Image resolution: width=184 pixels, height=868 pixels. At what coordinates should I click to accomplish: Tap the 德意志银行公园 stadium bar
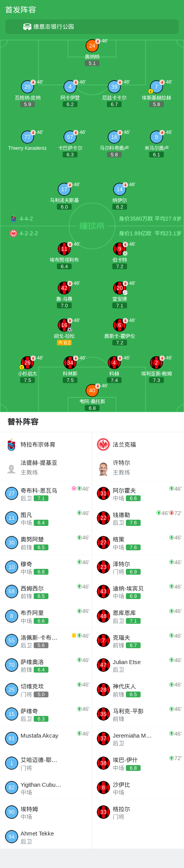[92, 27]
